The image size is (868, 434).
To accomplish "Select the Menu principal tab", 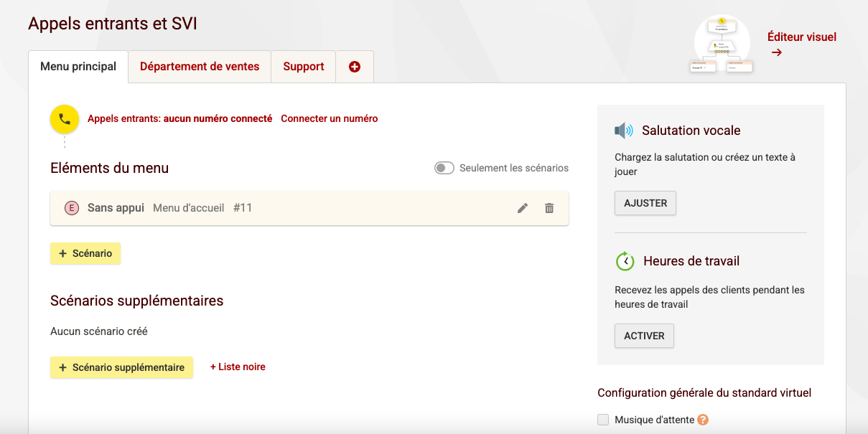I will click(78, 67).
